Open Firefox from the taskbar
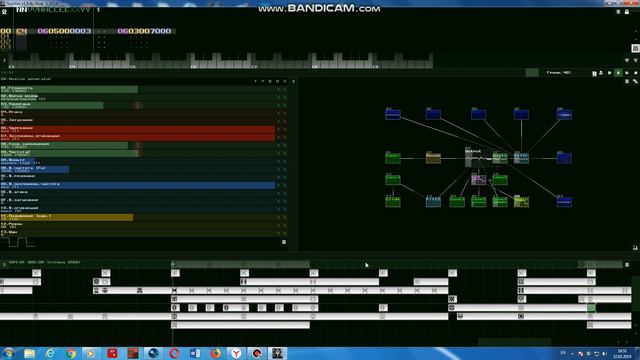Image resolution: width=640 pixels, height=360 pixels. [216, 353]
